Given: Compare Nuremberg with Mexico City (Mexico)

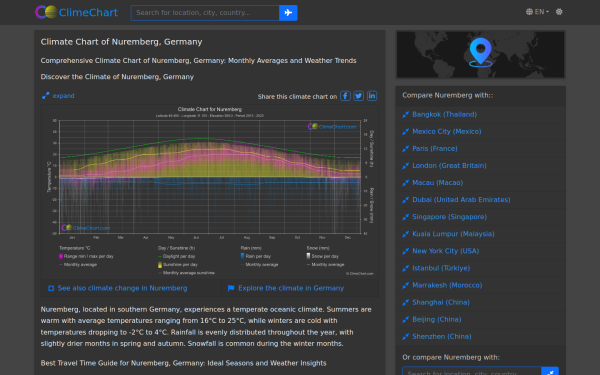Looking at the screenshot, I should tap(447, 132).
